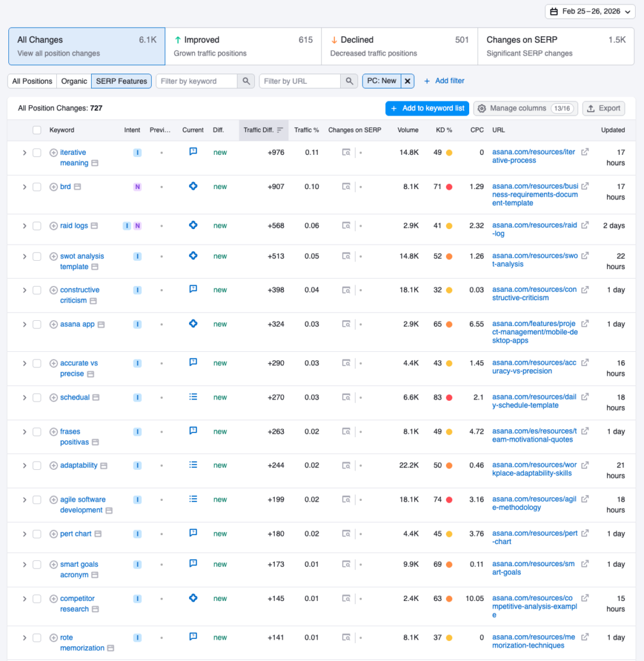Screen dimensions: 644x661
Task: Click the Add to keyword list button
Action: [x=427, y=108]
